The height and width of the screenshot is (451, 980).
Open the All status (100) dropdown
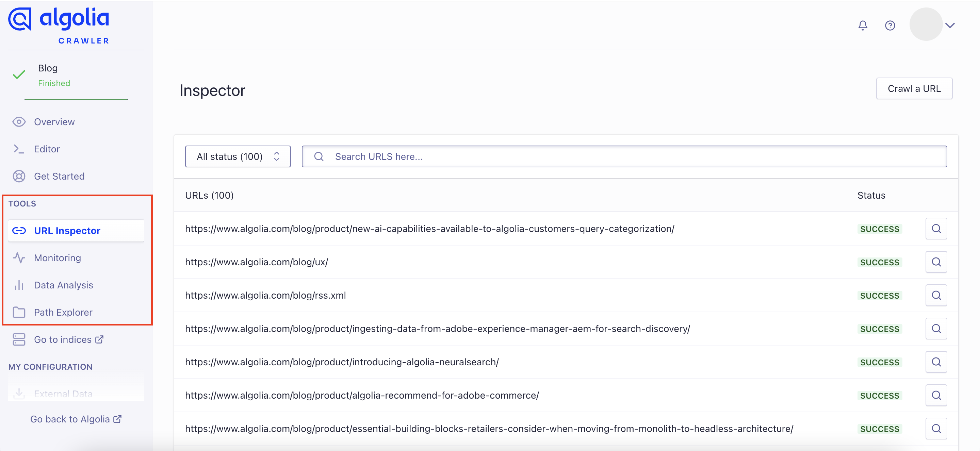[x=238, y=156]
